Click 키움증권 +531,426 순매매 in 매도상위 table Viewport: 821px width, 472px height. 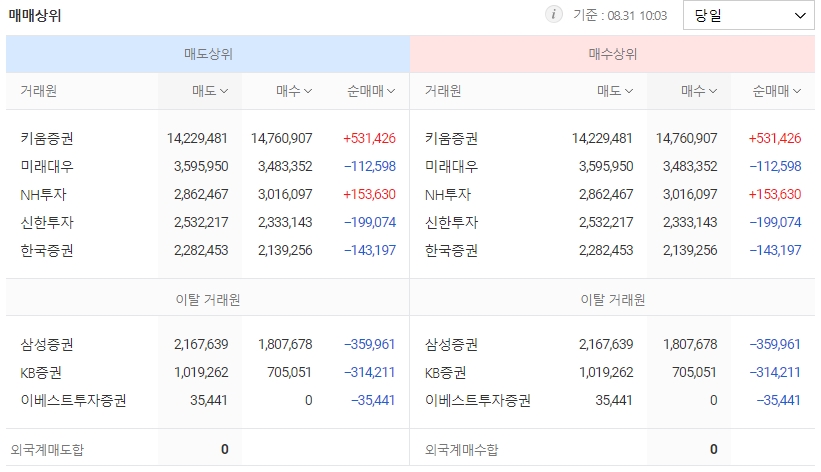click(369, 138)
